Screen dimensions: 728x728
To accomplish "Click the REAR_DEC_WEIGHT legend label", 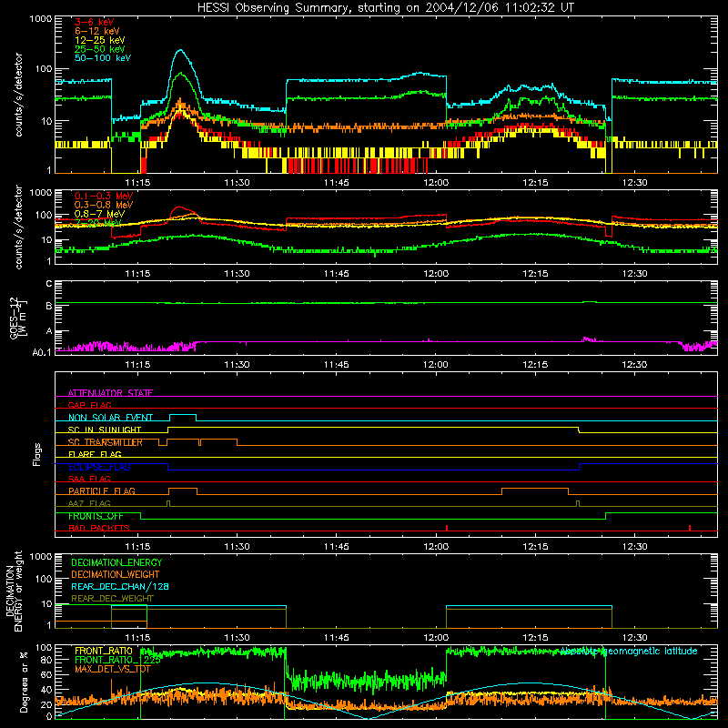I will 112,599.
